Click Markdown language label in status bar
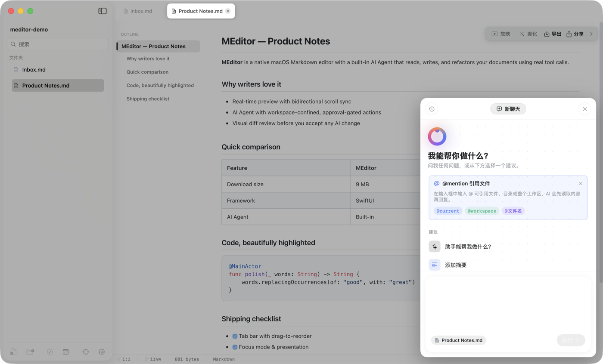 (224, 359)
